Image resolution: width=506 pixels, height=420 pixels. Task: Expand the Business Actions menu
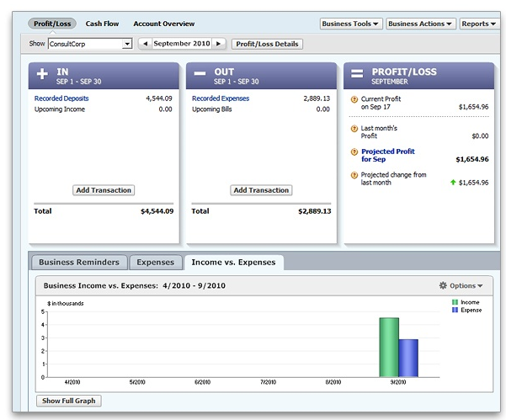tap(421, 24)
